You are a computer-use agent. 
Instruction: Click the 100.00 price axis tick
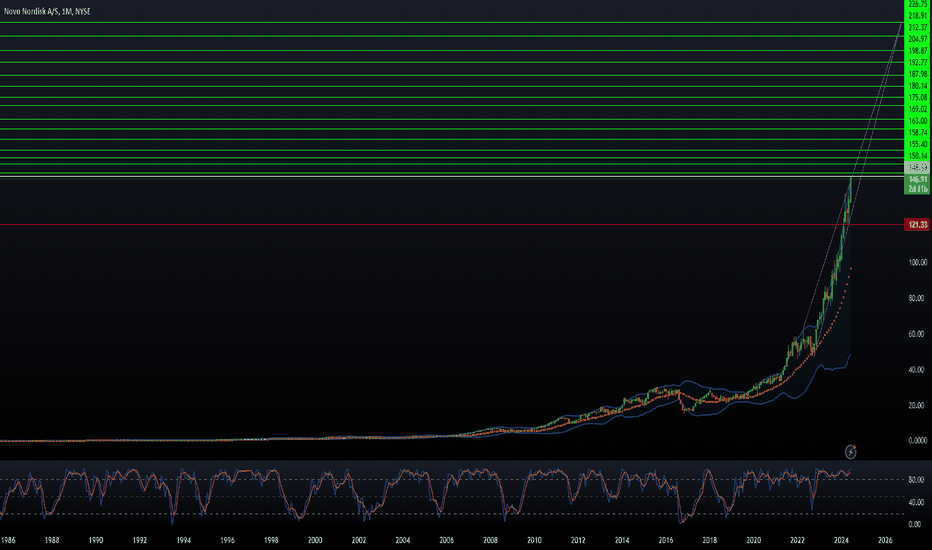(x=917, y=262)
